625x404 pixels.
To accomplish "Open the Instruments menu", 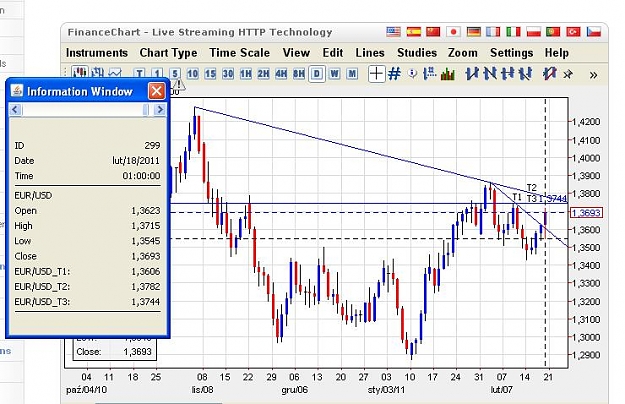I will click(97, 53).
